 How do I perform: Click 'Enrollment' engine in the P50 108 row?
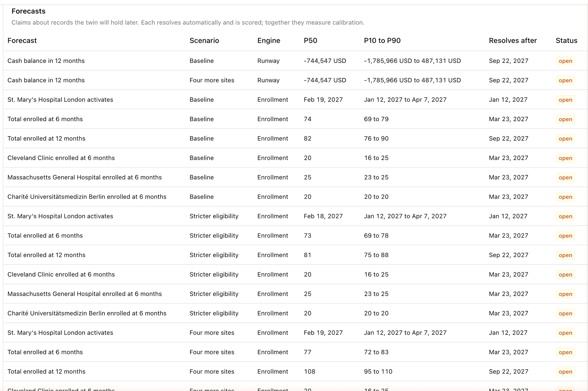[x=273, y=371]
